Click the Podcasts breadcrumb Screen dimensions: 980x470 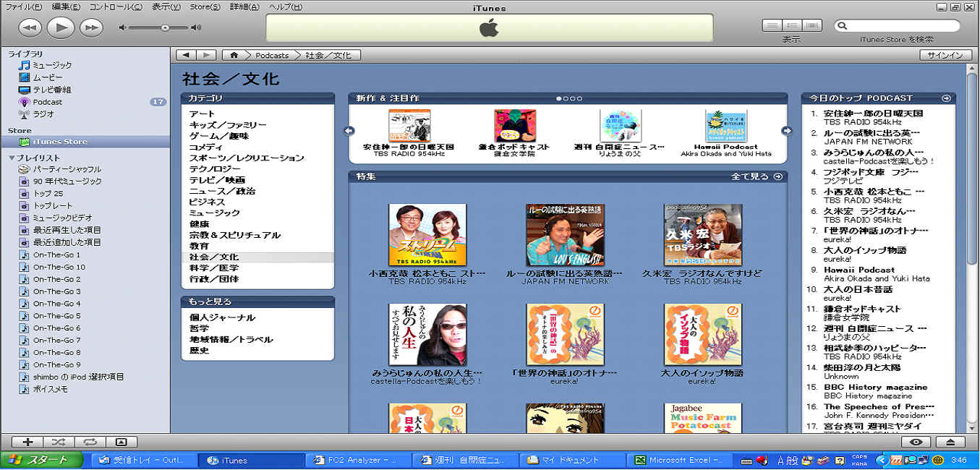tap(272, 55)
